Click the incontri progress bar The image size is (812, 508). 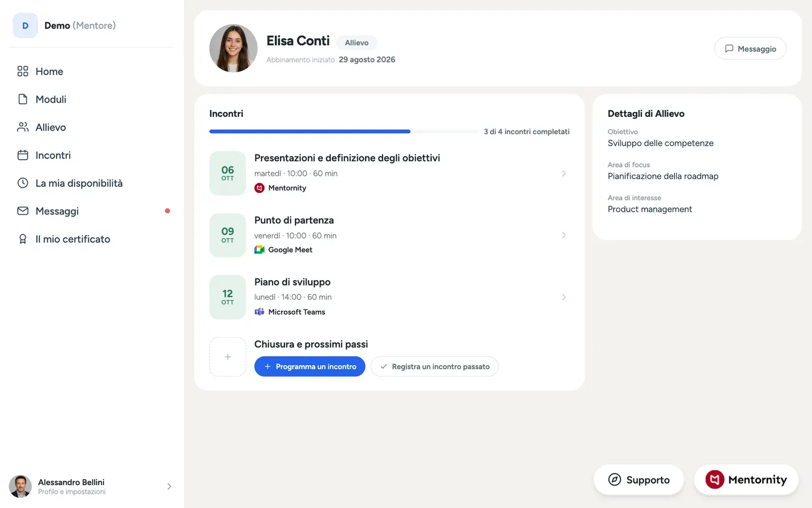[343, 132]
